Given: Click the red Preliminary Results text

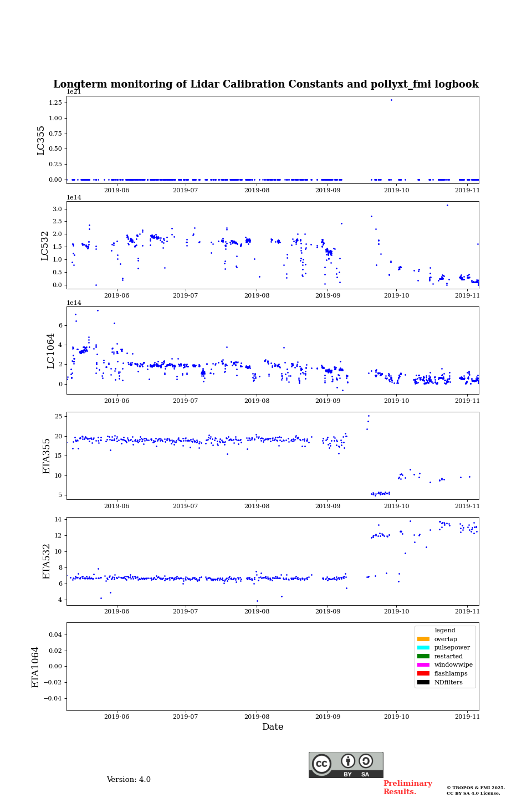Looking at the screenshot, I should pyautogui.click(x=407, y=787).
